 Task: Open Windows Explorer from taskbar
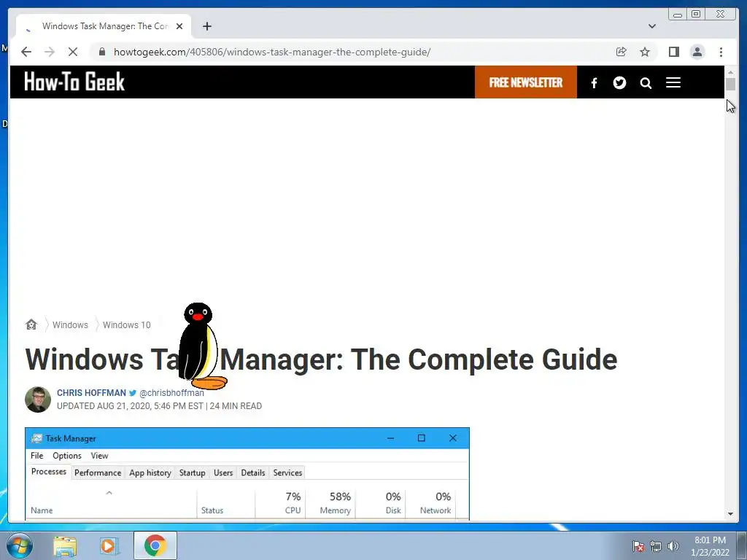pos(65,546)
